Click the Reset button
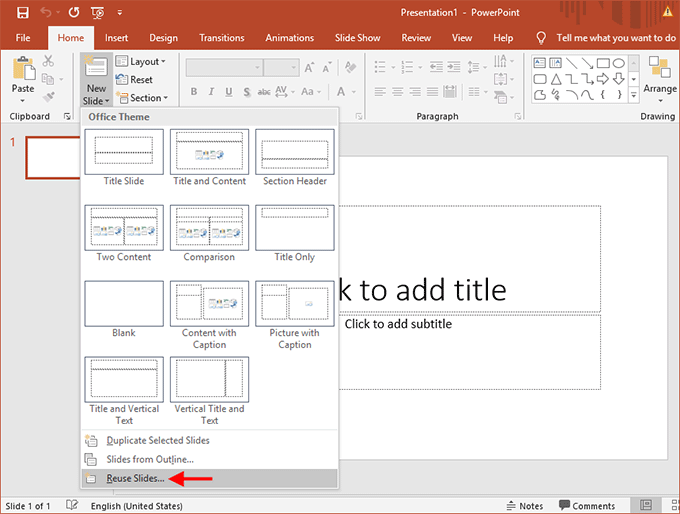This screenshot has width=680, height=514. pyautogui.click(x=134, y=80)
